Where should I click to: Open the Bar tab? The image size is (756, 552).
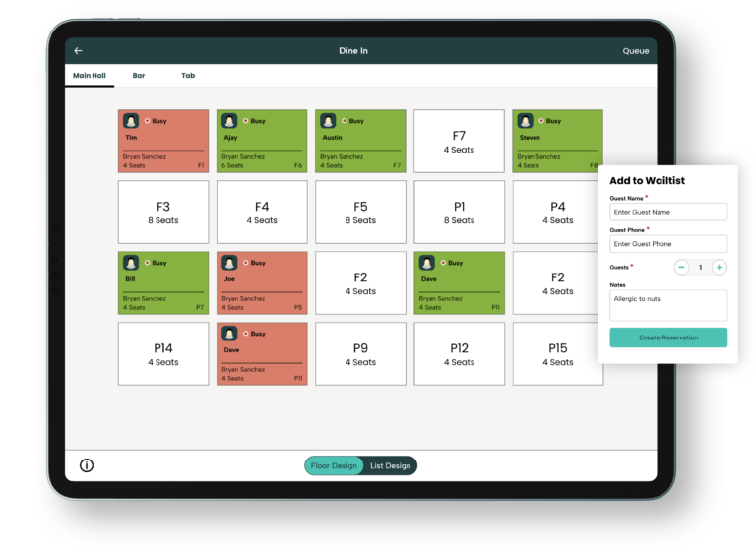point(139,76)
